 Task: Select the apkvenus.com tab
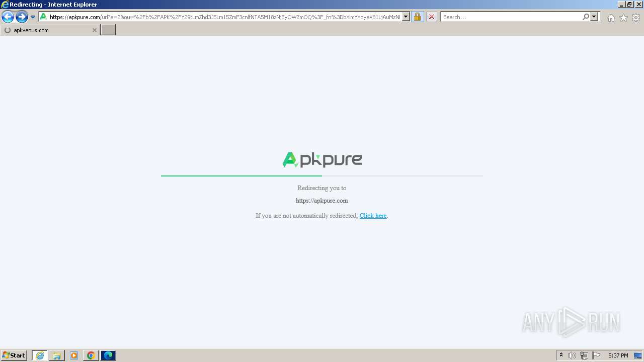coord(50,30)
